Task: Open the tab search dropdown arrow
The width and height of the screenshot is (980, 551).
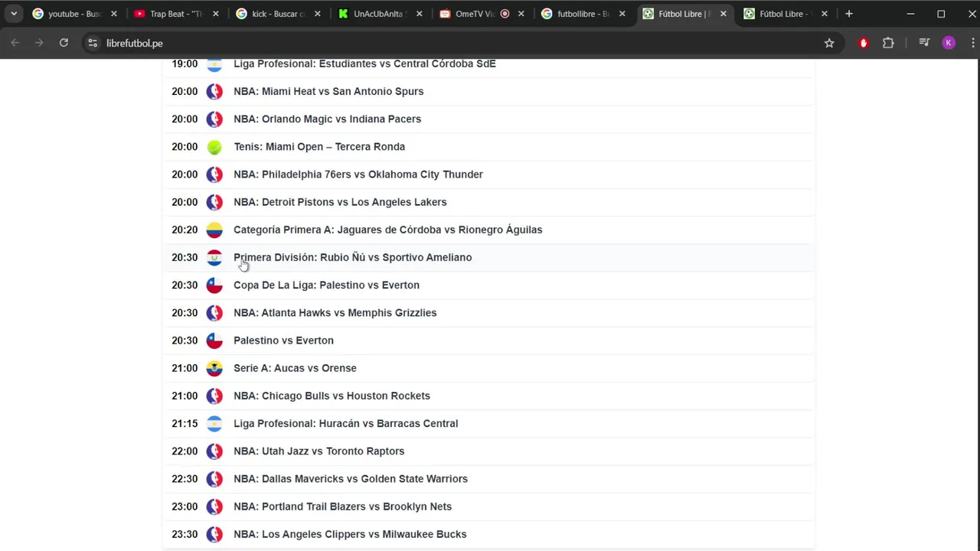Action: click(14, 14)
